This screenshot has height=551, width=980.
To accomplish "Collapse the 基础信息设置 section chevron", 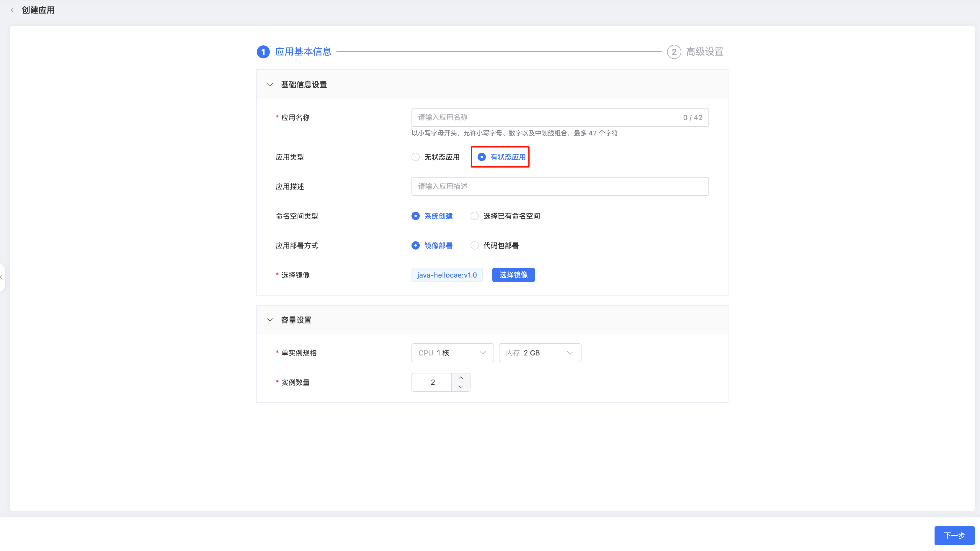I will pos(270,84).
